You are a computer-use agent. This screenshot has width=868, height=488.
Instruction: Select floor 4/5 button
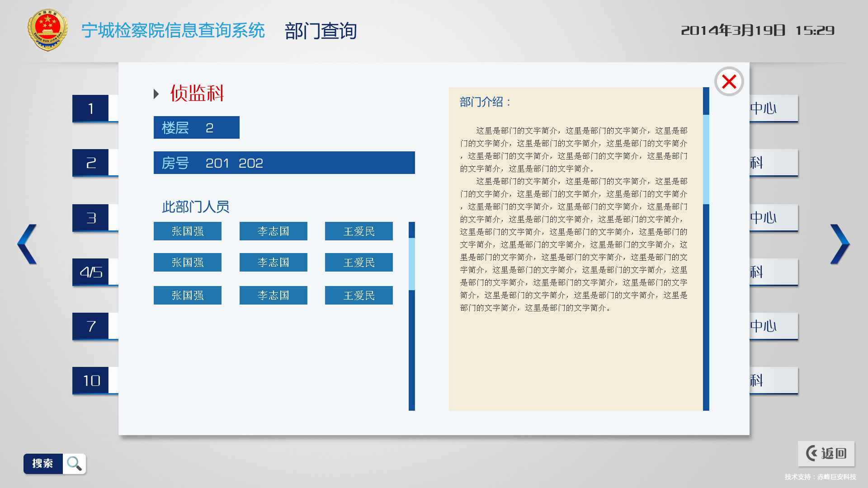[x=91, y=272]
